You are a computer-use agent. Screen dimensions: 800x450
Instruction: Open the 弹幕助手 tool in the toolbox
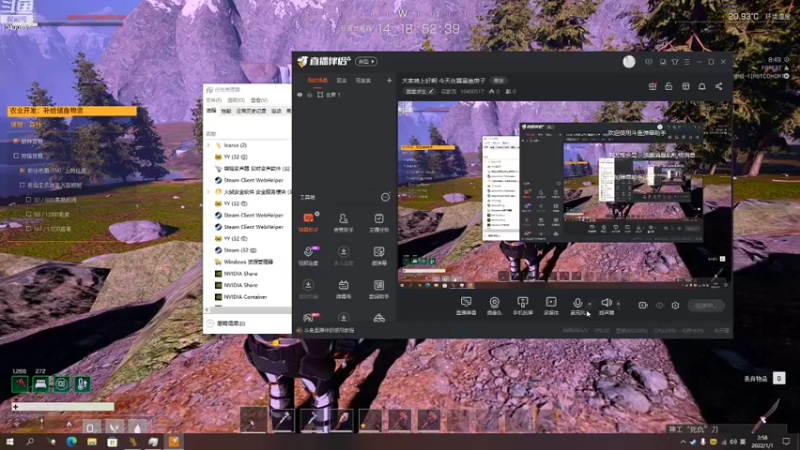coord(308,222)
